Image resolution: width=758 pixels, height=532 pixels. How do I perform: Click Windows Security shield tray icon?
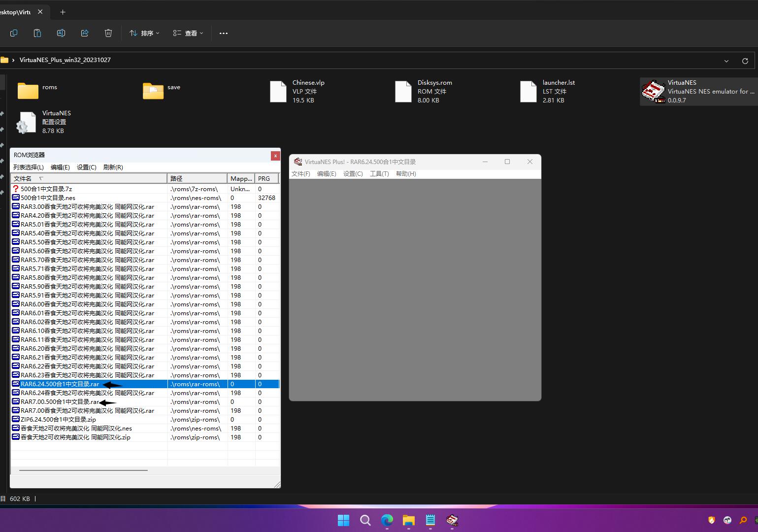pos(712,520)
